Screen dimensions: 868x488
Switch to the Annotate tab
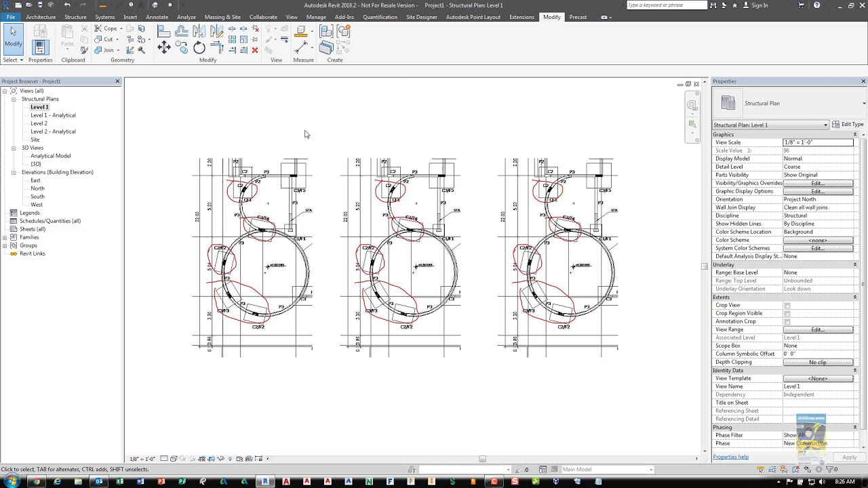tap(157, 17)
